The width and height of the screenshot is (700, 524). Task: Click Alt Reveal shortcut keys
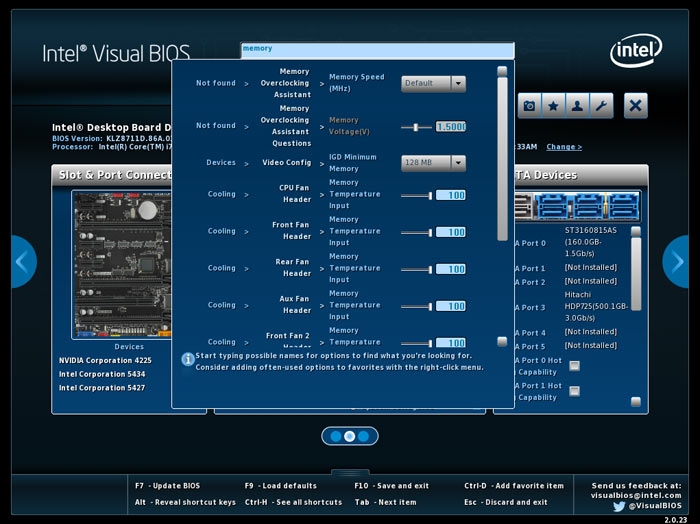point(185,502)
